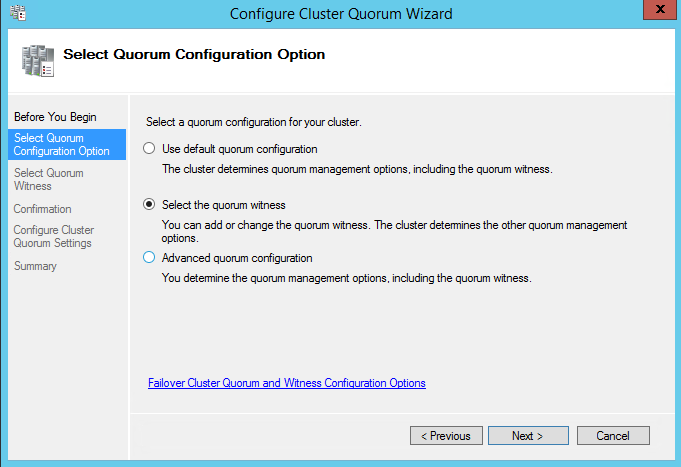Image resolution: width=681 pixels, height=467 pixels.
Task: Click the Configure Cluster Quorum Wizard title text
Action: (x=341, y=14)
